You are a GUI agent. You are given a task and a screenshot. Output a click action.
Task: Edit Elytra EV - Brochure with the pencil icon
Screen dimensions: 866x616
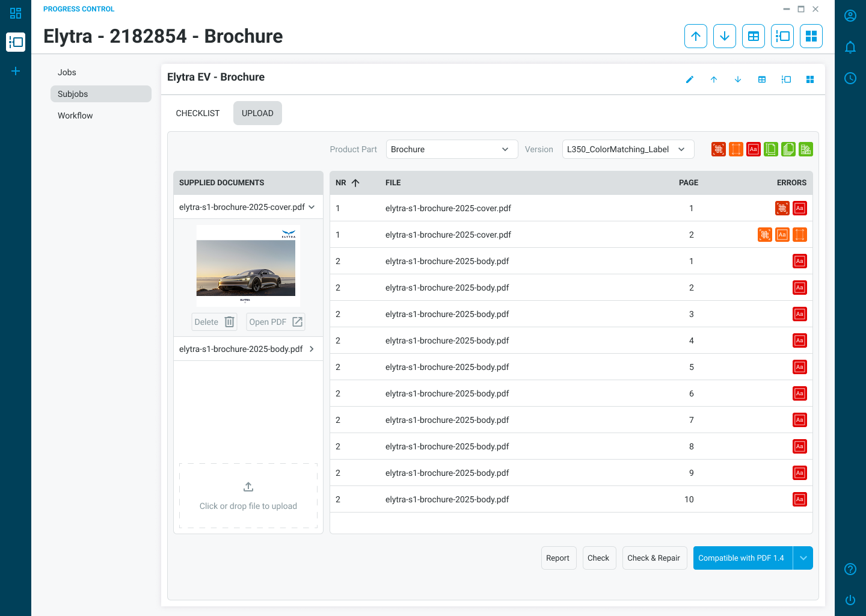[x=690, y=79]
